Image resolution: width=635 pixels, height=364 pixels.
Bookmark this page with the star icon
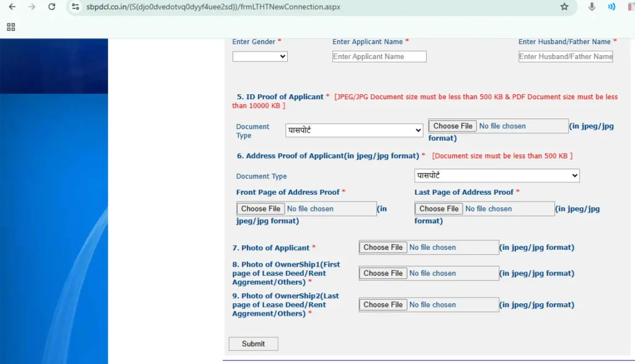pyautogui.click(x=564, y=7)
